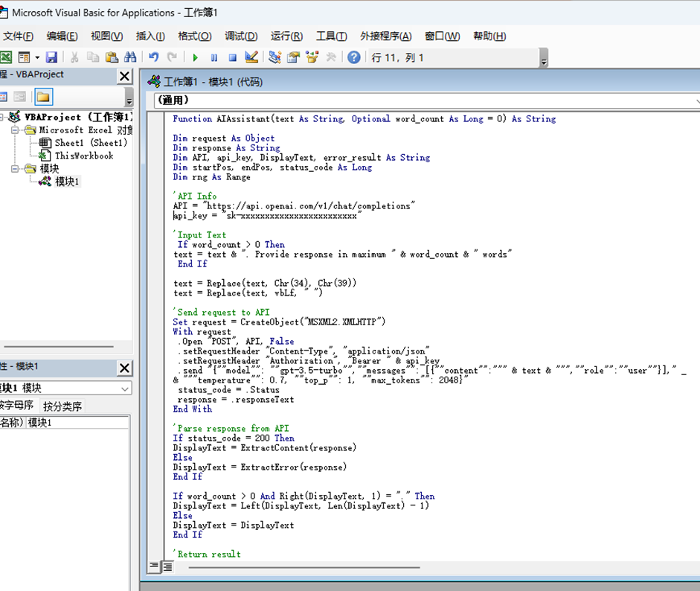Collapse the 模块 folder in the project tree
The height and width of the screenshot is (591, 700).
click(x=14, y=168)
